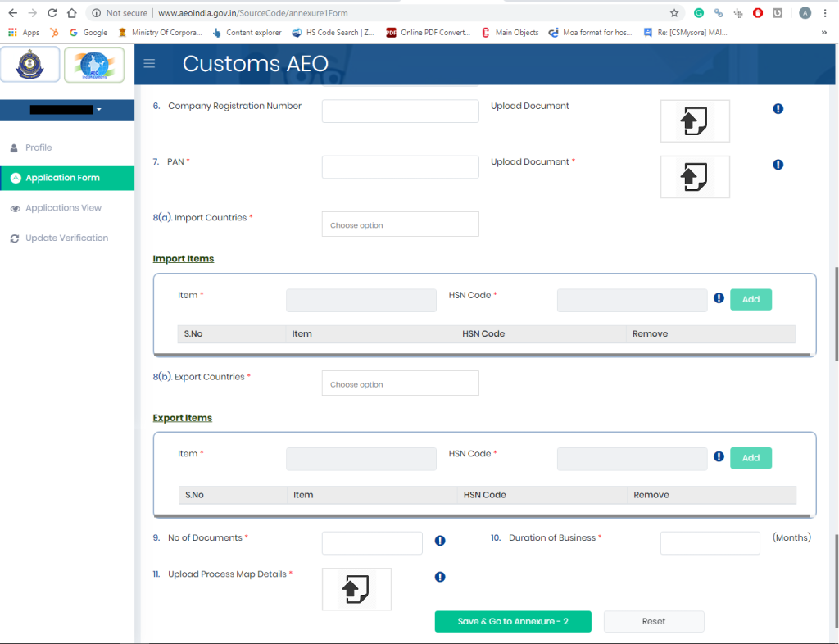Image resolution: width=839 pixels, height=644 pixels.
Task: View info icon beside import HSN Code
Action: pos(719,298)
